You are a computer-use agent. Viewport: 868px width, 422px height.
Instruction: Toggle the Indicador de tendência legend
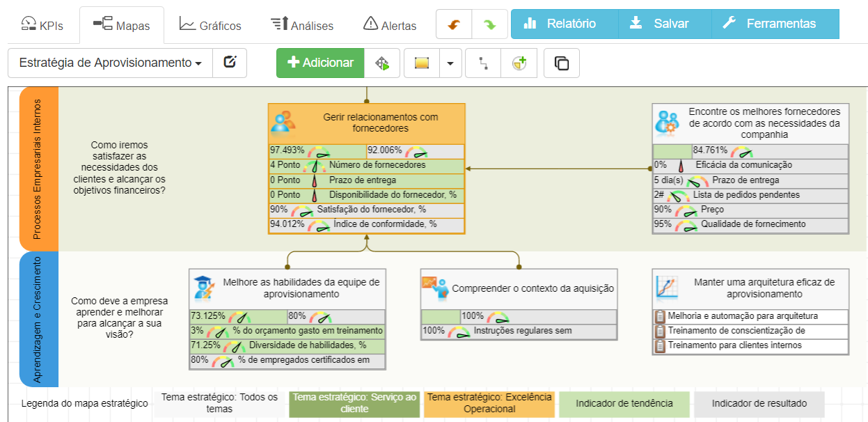click(624, 404)
